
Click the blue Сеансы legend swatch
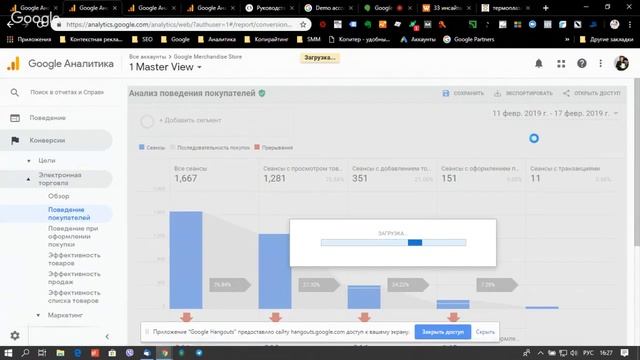(x=142, y=147)
